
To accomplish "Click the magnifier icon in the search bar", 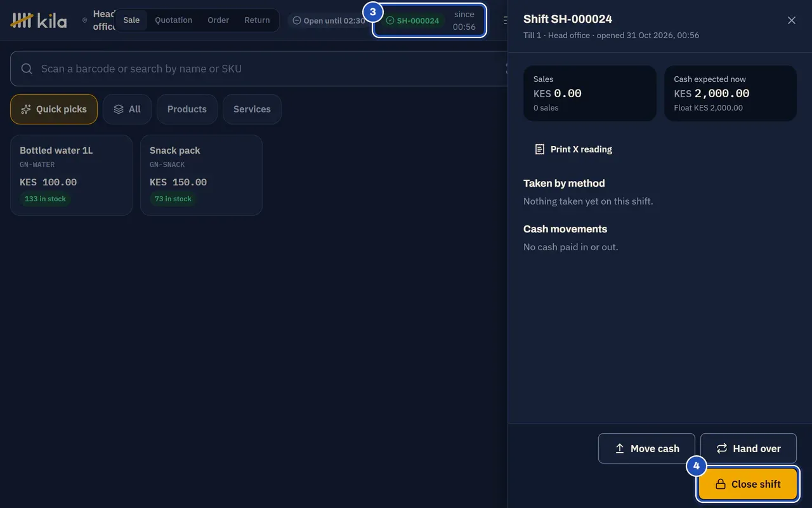I will 27,69.
